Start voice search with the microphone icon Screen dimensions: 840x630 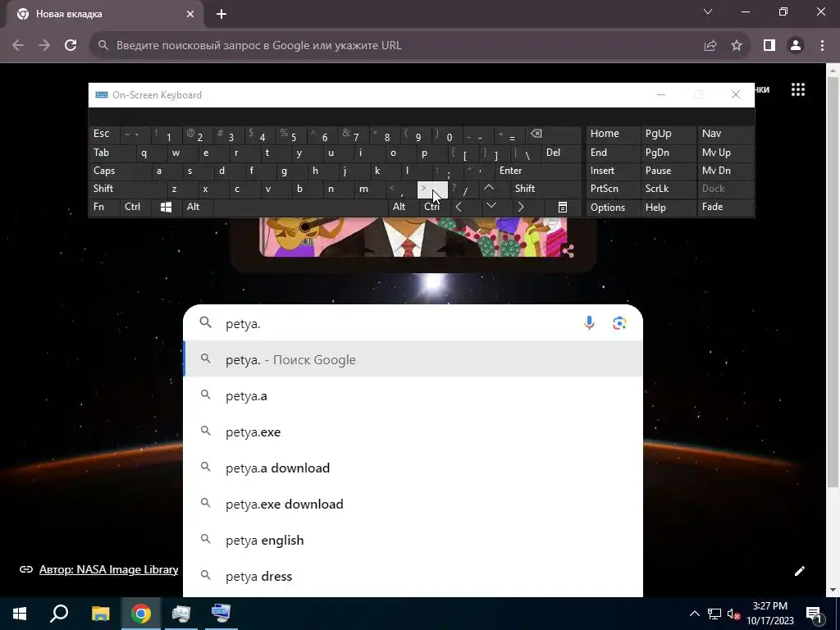tap(589, 323)
